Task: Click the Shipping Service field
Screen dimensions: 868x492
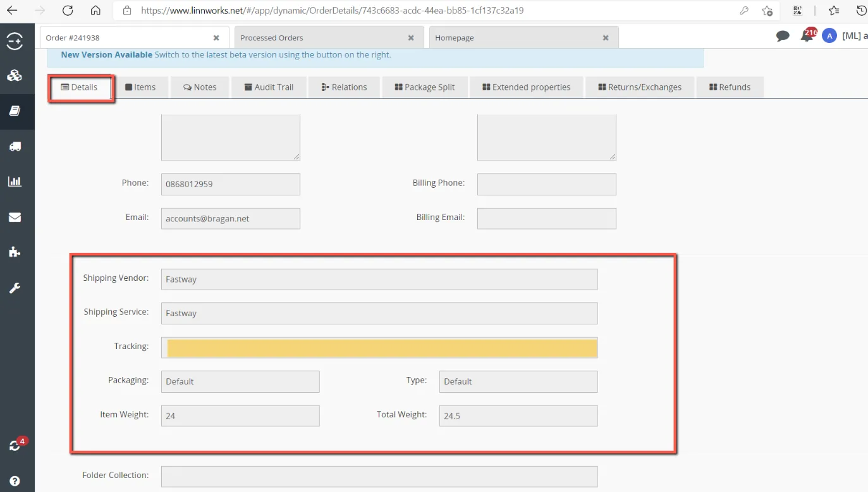Action: 379,313
